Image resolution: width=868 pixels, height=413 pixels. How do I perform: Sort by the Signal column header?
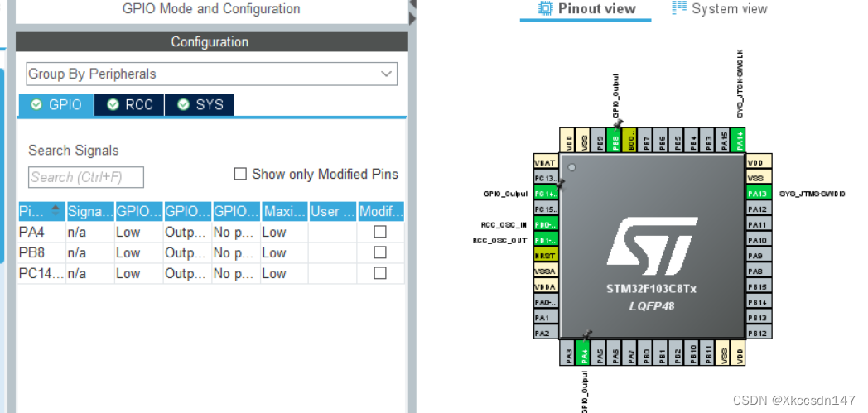[x=90, y=211]
